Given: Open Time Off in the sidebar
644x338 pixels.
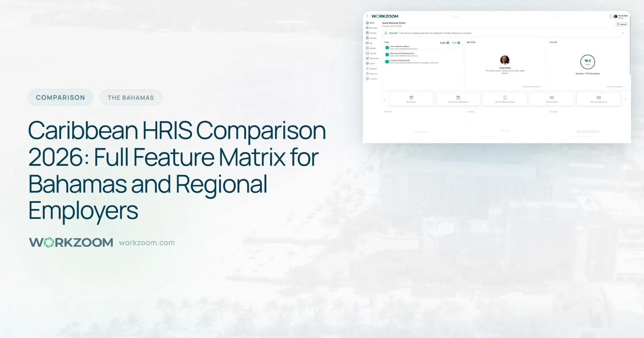Looking at the screenshot, I should click(371, 33).
